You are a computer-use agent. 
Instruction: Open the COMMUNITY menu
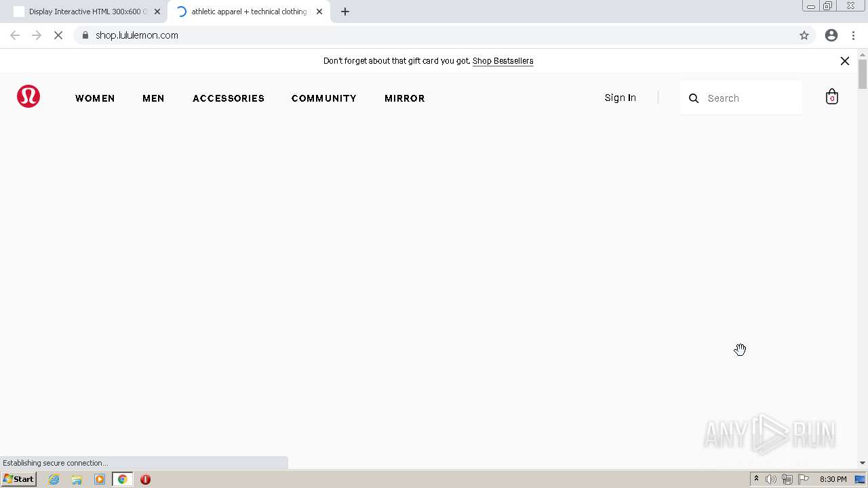tap(324, 98)
